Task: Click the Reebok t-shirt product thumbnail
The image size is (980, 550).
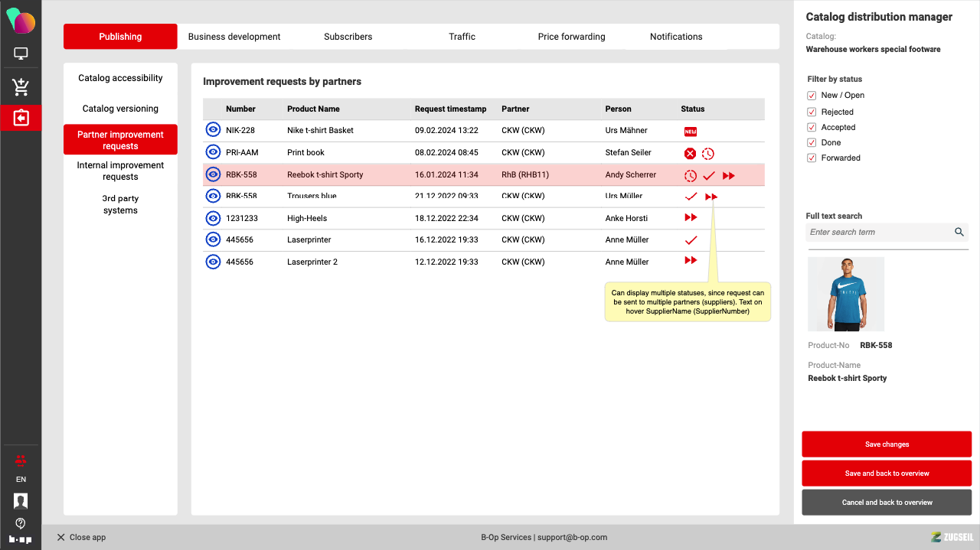Action: pyautogui.click(x=846, y=294)
